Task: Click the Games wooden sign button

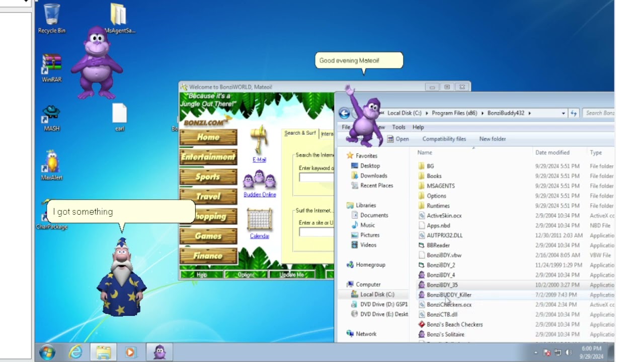Action: pyautogui.click(x=208, y=236)
